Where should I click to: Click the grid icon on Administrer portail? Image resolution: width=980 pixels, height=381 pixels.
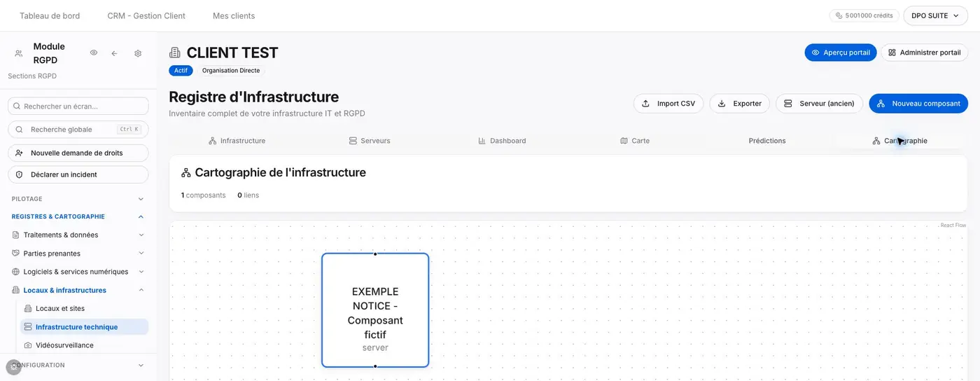(892, 53)
